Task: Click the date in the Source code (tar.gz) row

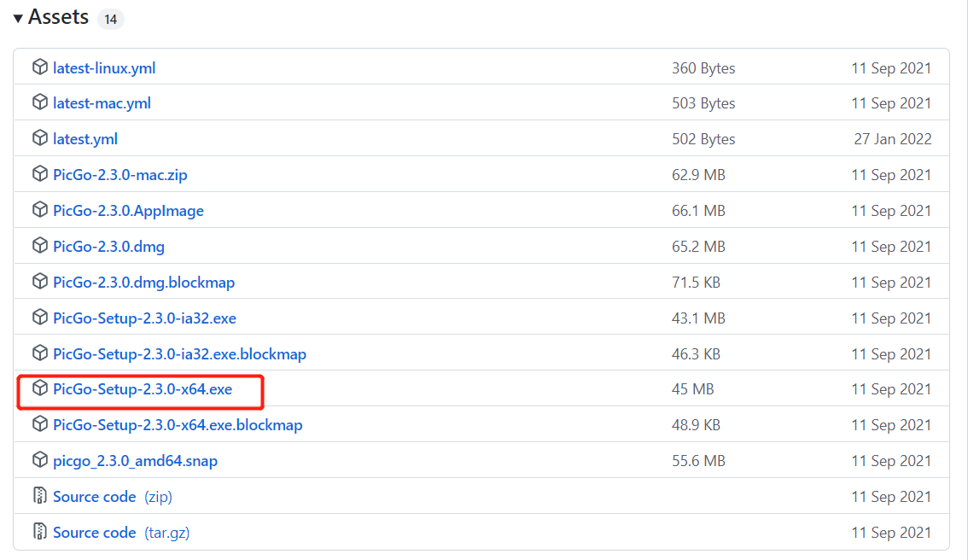Action: (891, 532)
